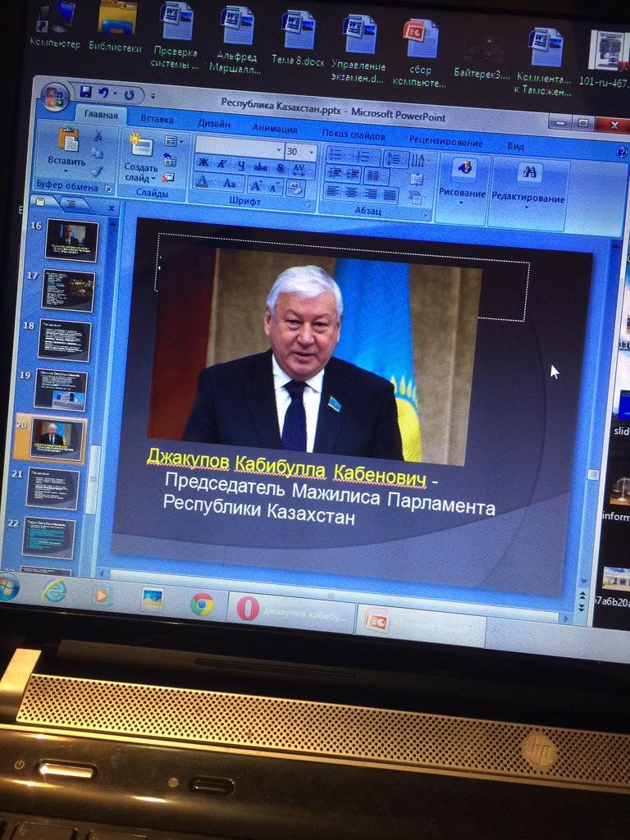Viewport: 630px width, 840px height.
Task: Justify the text in Абзац group
Action: [x=390, y=194]
